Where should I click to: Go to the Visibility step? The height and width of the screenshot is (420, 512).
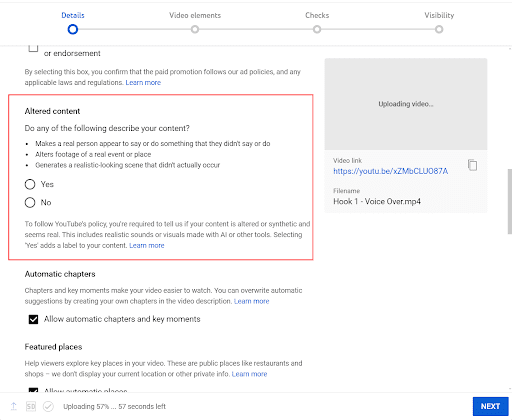click(439, 15)
